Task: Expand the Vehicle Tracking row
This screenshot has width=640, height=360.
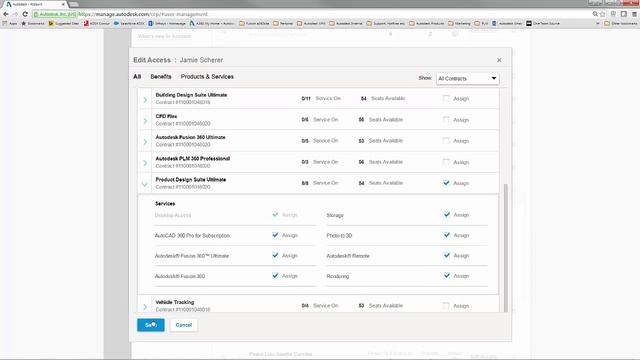Action: [x=145, y=307]
